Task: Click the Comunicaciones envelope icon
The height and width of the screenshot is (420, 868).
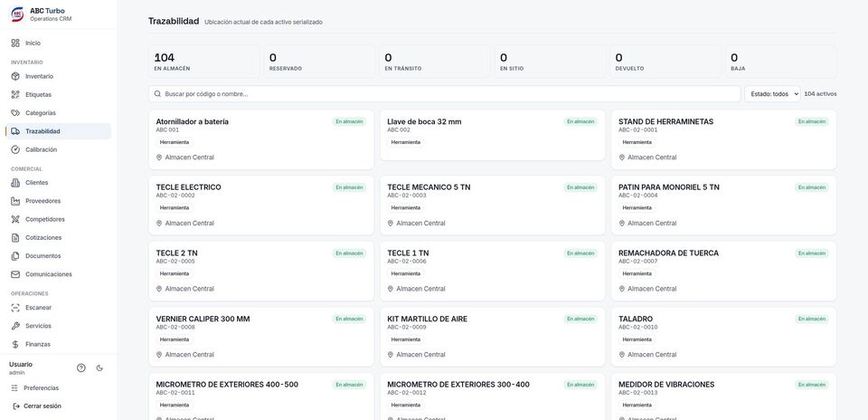Action: (15, 274)
